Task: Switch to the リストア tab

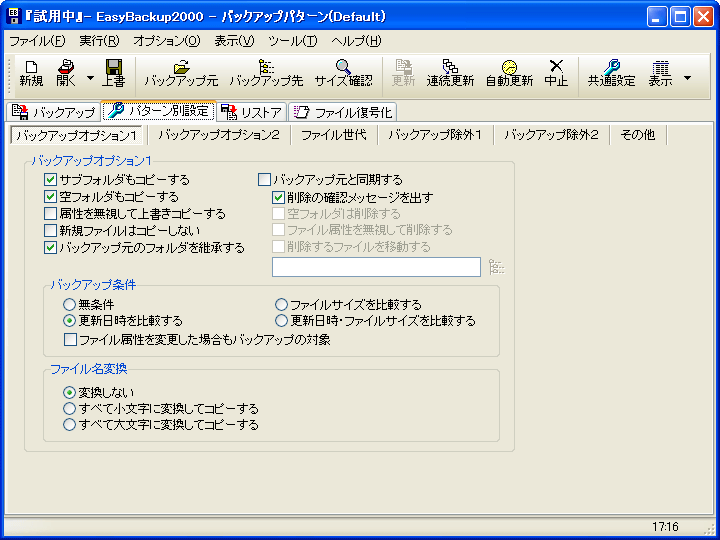Action: (x=251, y=112)
